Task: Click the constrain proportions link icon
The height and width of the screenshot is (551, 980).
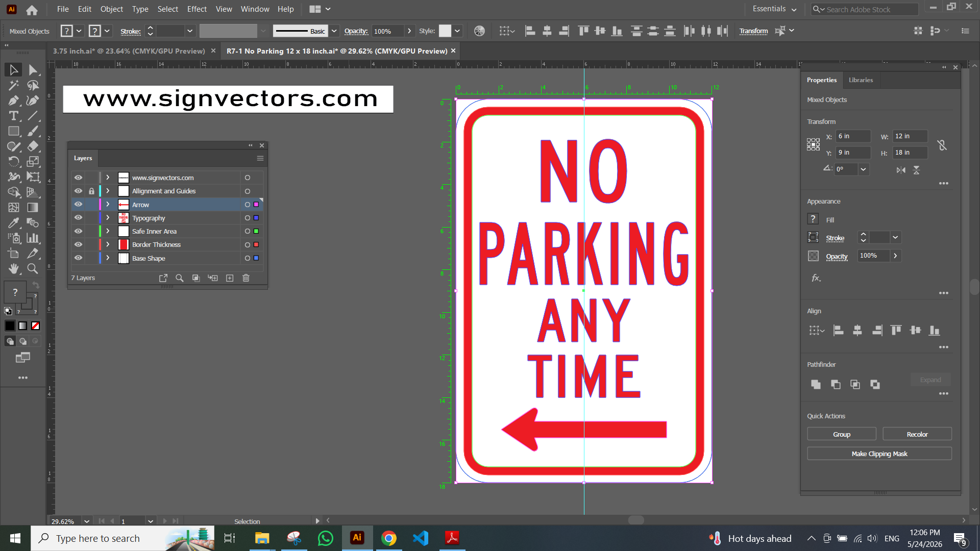Action: (x=942, y=145)
